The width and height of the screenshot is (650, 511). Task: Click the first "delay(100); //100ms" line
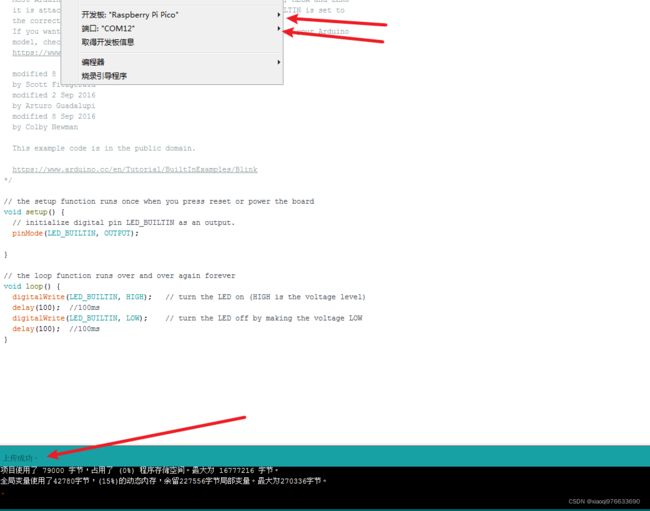coord(56,308)
